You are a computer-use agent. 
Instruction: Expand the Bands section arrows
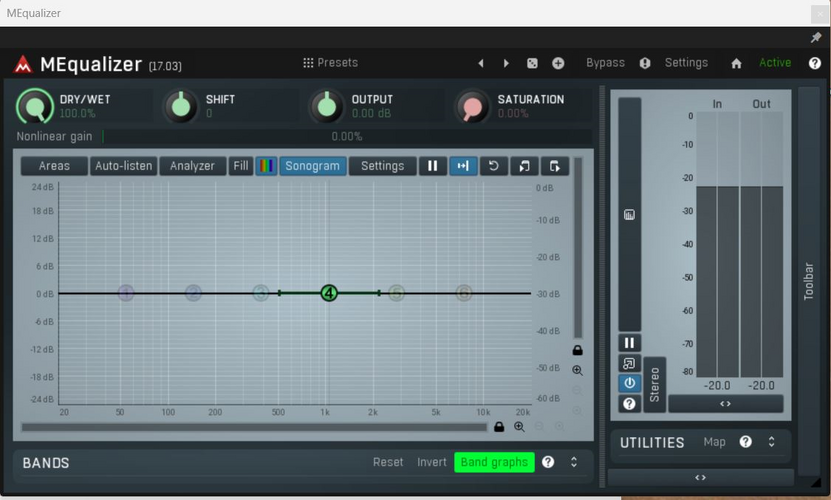pyautogui.click(x=573, y=462)
